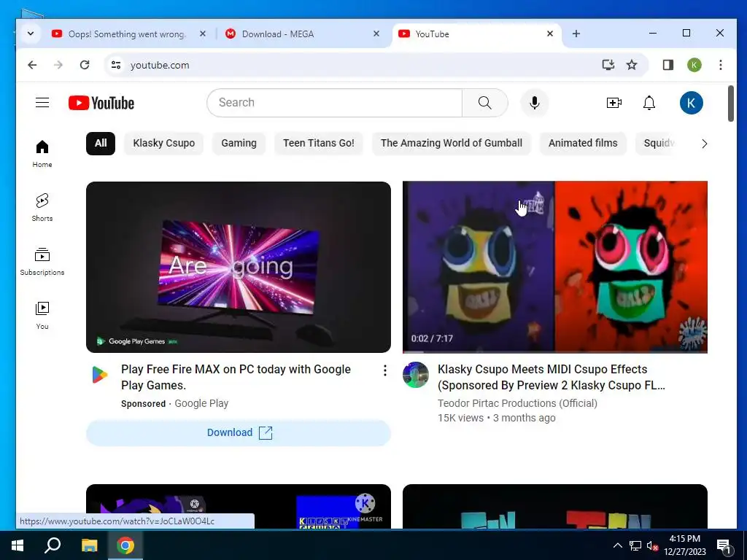Open the YouTube hamburger guide menu
747x560 pixels.
tap(42, 103)
